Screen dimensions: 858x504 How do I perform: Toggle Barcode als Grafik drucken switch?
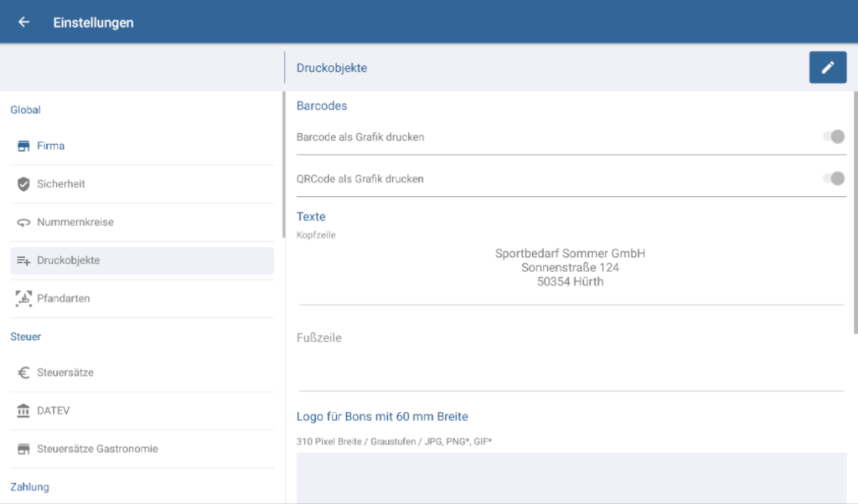click(833, 136)
